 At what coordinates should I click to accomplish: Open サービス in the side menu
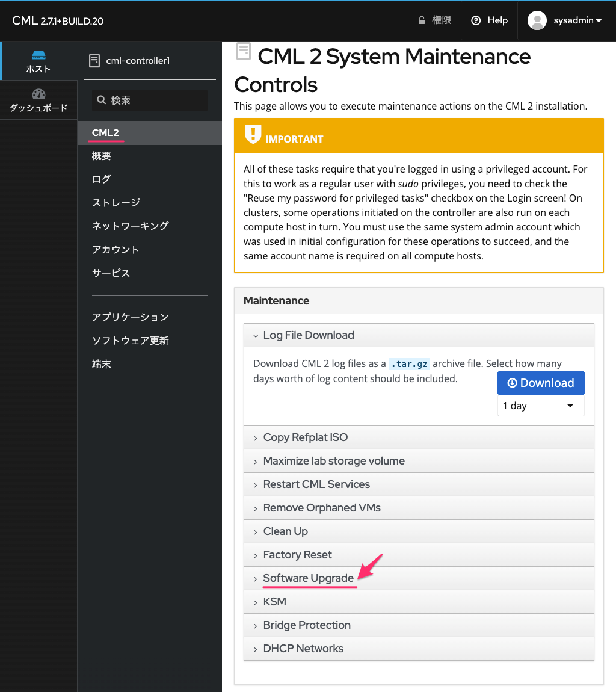click(x=150, y=273)
